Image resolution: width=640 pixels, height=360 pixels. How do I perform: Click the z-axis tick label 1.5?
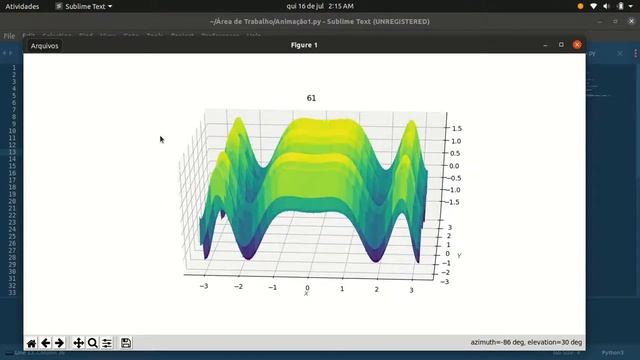pos(456,129)
